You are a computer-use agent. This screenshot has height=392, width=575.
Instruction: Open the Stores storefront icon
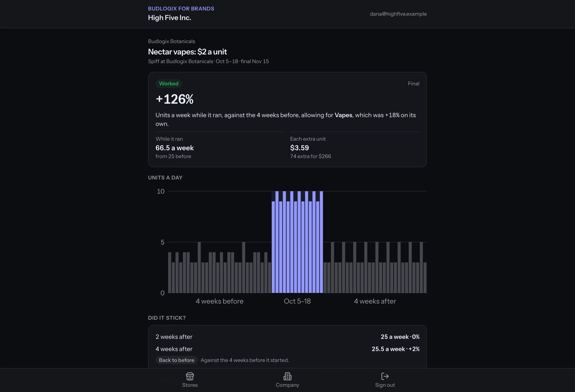pos(190,376)
